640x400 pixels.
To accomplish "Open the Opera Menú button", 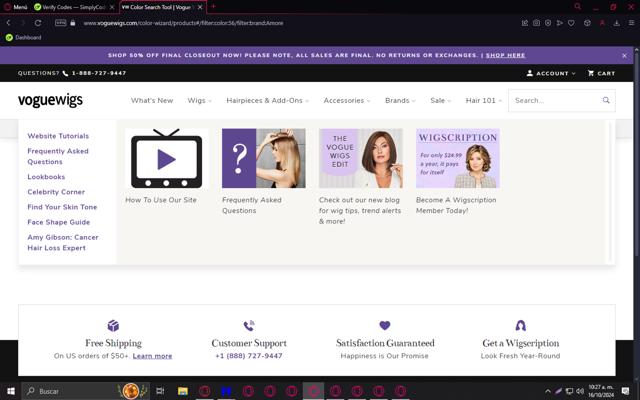I will 16,7.
